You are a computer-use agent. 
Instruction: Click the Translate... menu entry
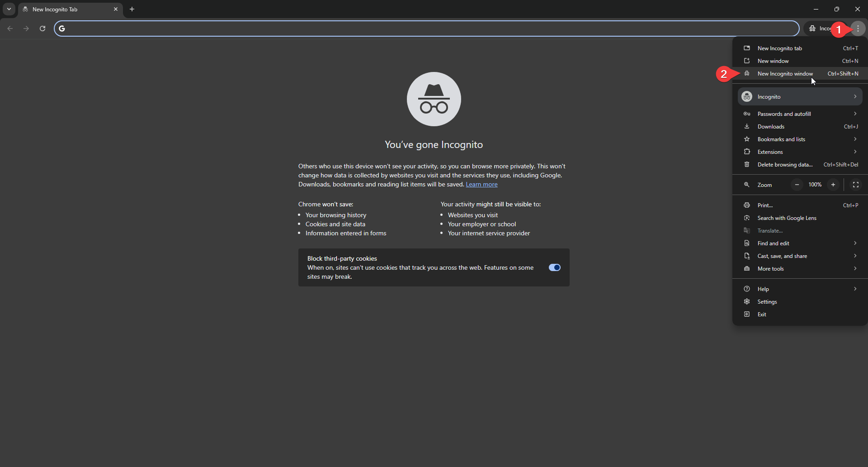[800, 231]
